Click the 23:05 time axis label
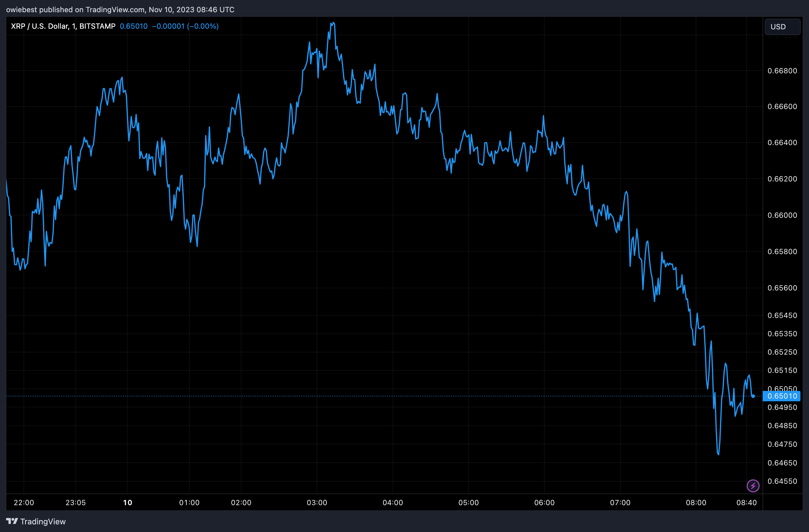 click(75, 502)
